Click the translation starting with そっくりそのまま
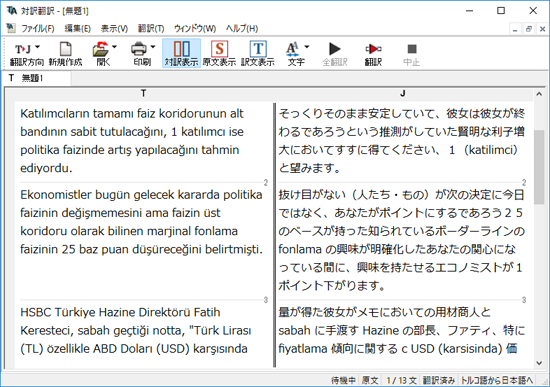 tap(401, 141)
